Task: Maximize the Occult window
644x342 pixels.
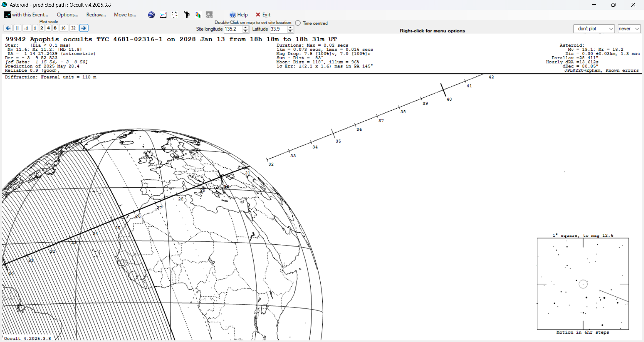Action: point(613,5)
